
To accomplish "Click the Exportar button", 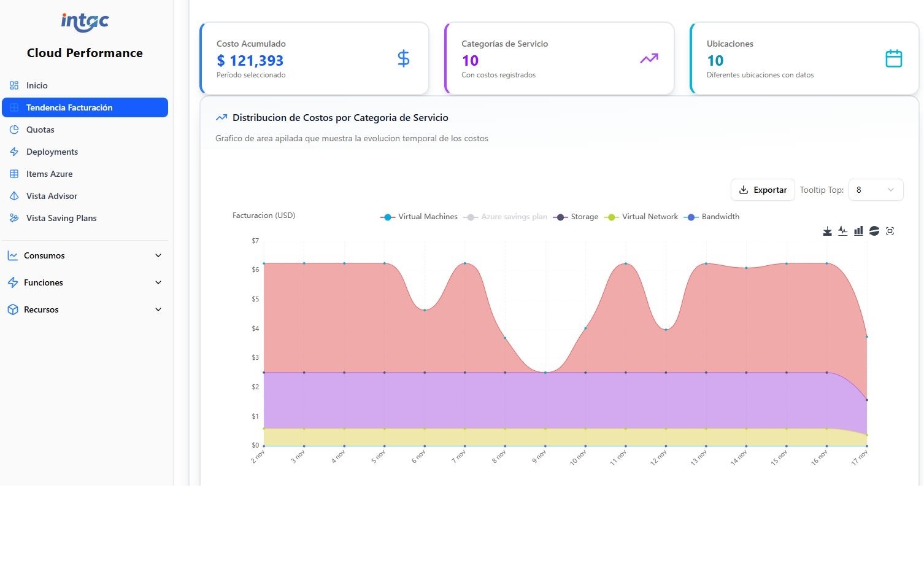I will point(763,190).
